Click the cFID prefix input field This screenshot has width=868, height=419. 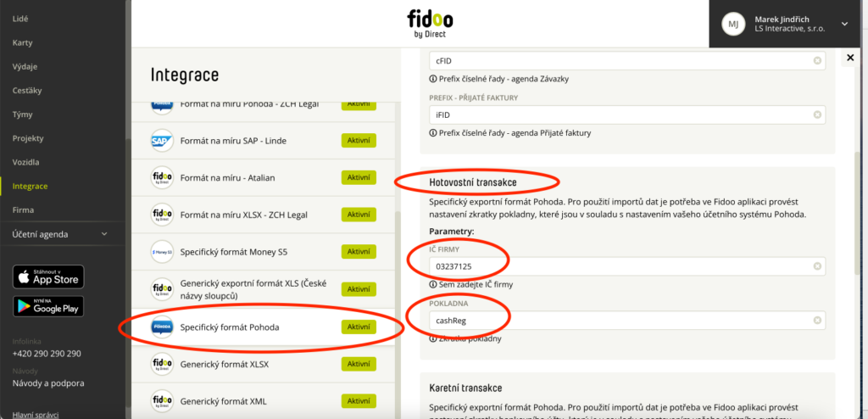pyautogui.click(x=627, y=60)
